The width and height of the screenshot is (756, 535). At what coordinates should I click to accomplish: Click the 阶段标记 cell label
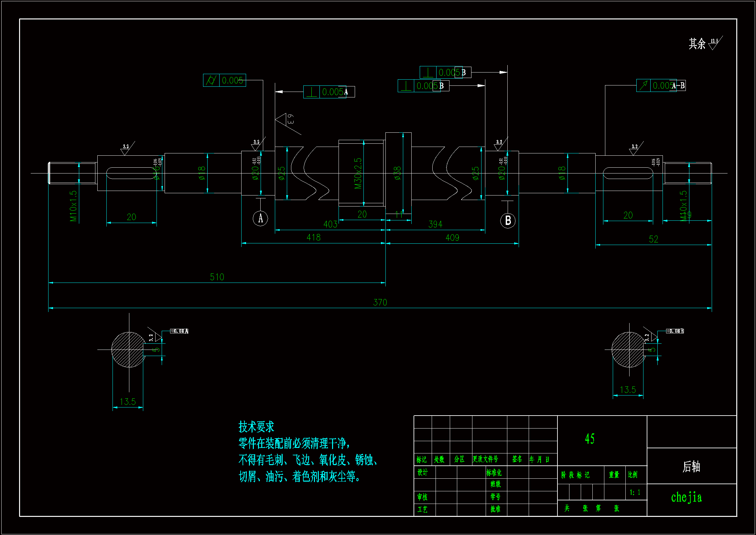pyautogui.click(x=576, y=475)
